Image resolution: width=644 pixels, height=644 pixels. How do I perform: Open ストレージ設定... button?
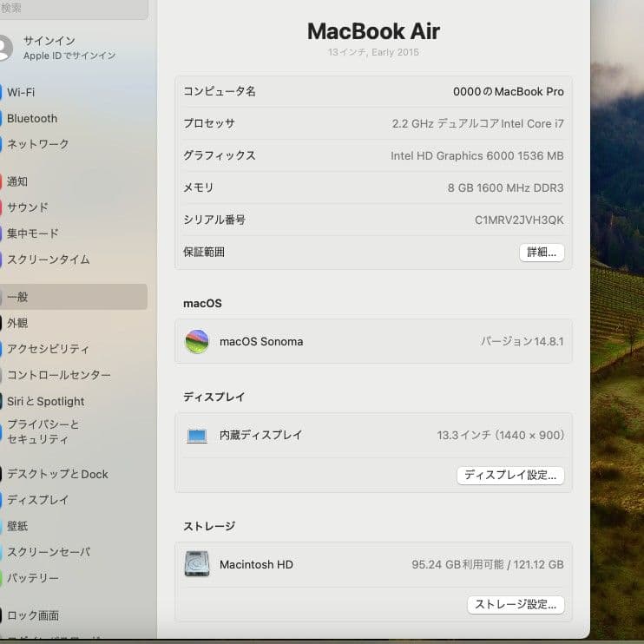pos(516,605)
